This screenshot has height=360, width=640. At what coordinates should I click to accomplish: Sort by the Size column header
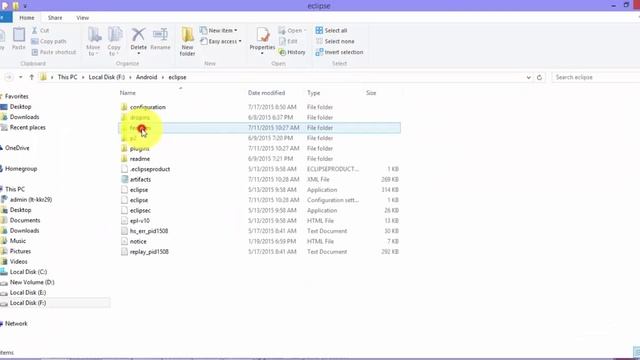tap(371, 93)
